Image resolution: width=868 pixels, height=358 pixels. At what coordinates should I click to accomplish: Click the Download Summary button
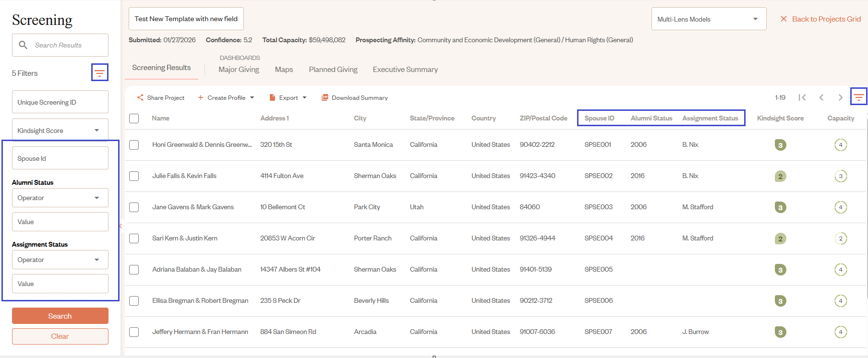click(354, 97)
